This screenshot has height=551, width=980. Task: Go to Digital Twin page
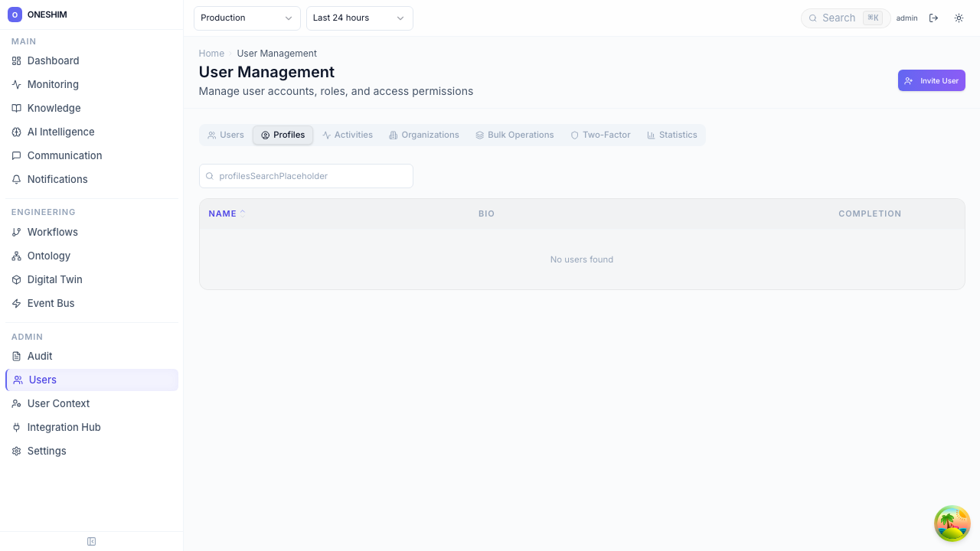click(54, 279)
